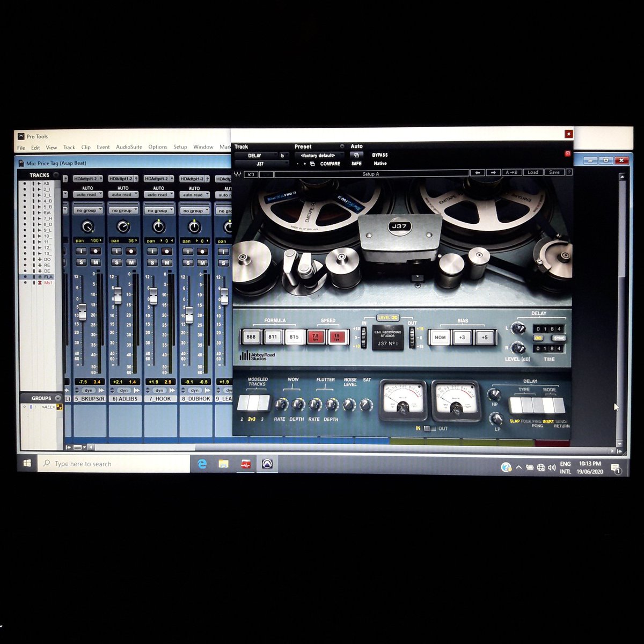The image size is (644, 644).
Task: Mute the 8_DUBHOK channel
Action: [x=201, y=261]
